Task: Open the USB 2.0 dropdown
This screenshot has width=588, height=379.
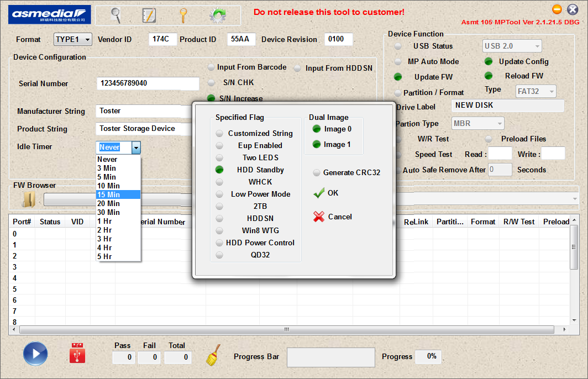Action: [x=512, y=46]
